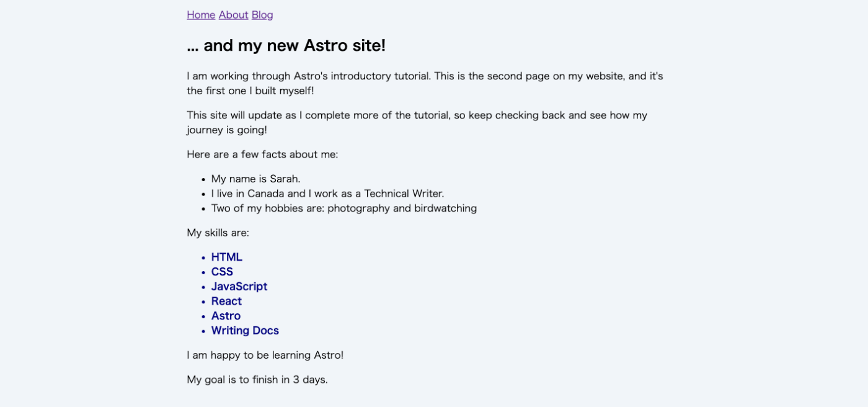
Task: Click the paragraph starting "I am working through Astro's"
Action: [x=425, y=83]
